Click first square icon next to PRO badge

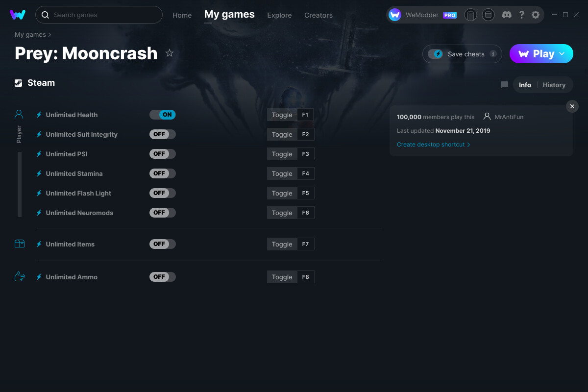point(470,15)
